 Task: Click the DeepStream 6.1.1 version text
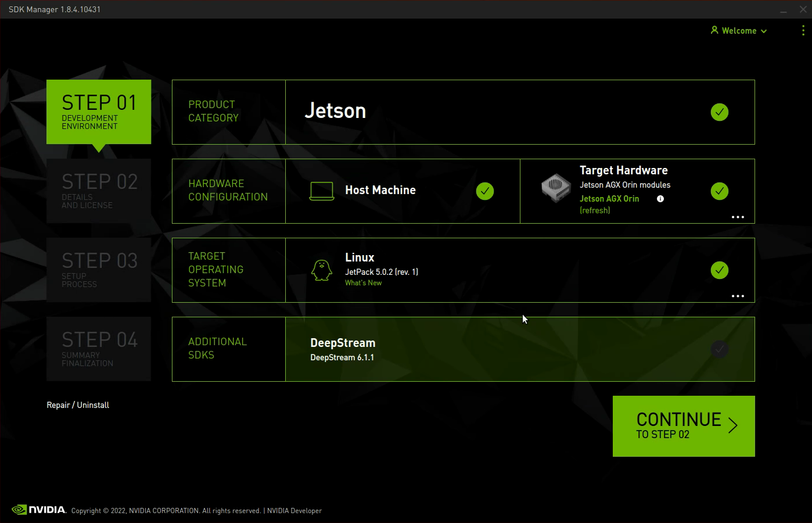pyautogui.click(x=342, y=357)
